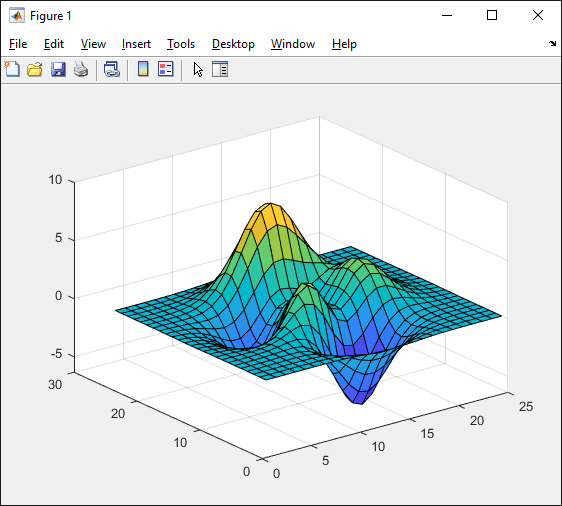Click the axis tick label 15
This screenshot has height=506, width=562.
pos(427,434)
